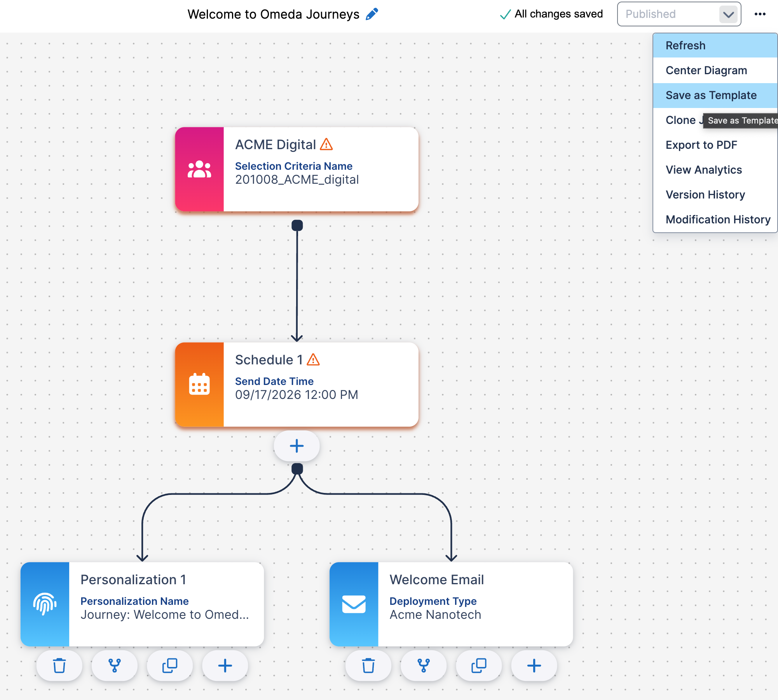Click the ACME Digital warning triangle
The width and height of the screenshot is (778, 700).
326,144
